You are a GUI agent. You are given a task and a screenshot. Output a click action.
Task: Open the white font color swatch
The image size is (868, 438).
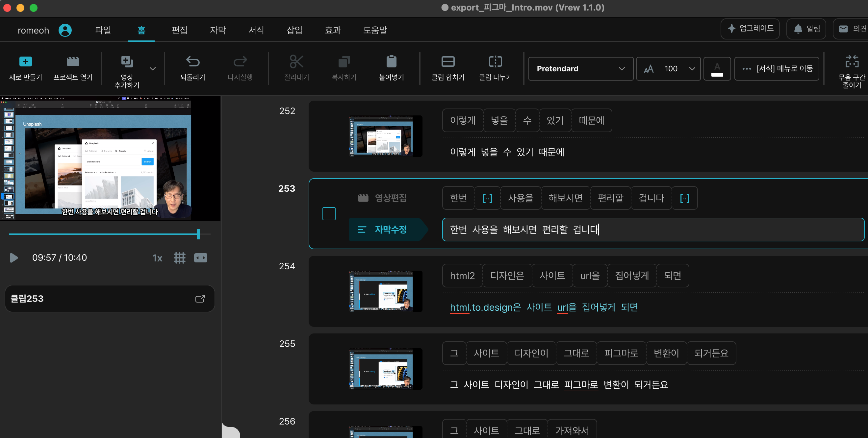tap(717, 69)
